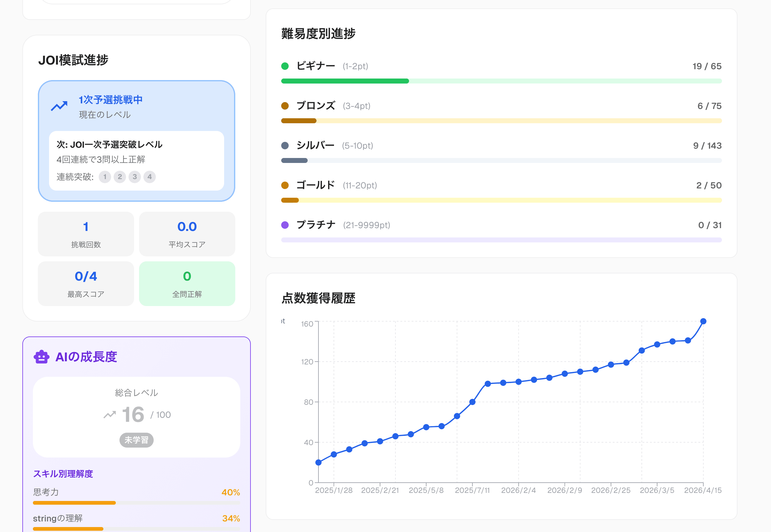
Task: Click the 平均スコア stat card
Action: 187,234
